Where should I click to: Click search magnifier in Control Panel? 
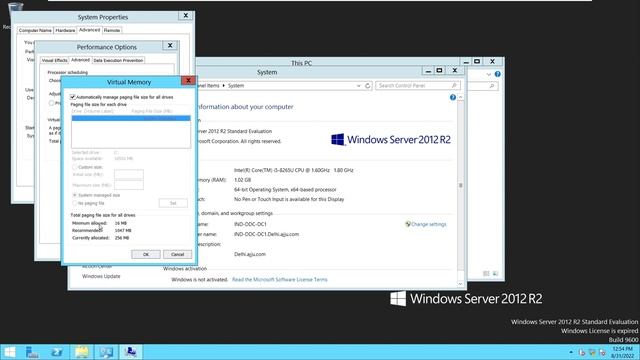click(x=454, y=86)
